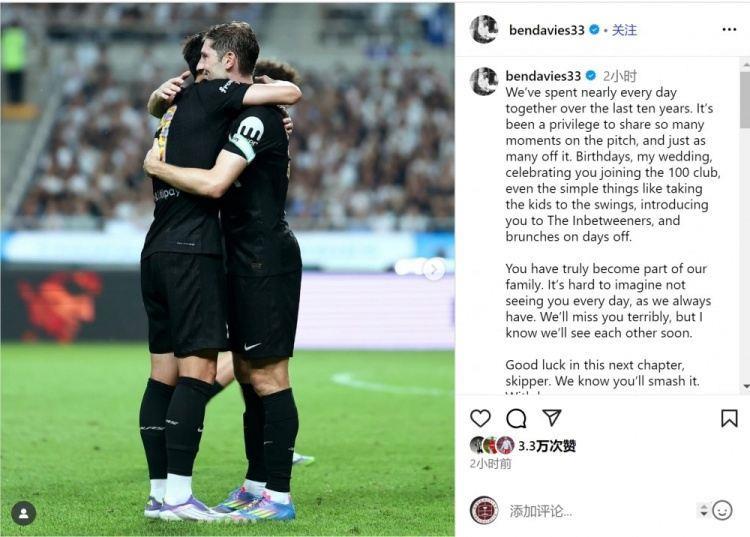Open bendavies33 username in header
The width and height of the screenshot is (750, 537).
[547, 30]
